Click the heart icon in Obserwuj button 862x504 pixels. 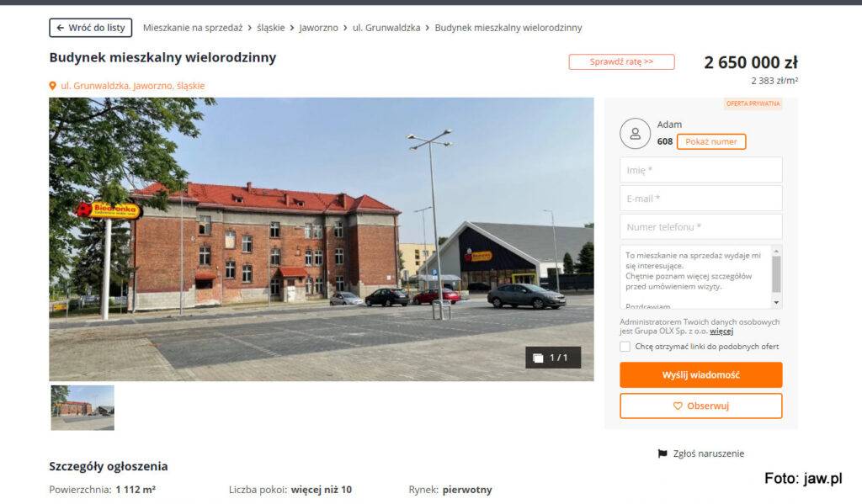pyautogui.click(x=678, y=406)
